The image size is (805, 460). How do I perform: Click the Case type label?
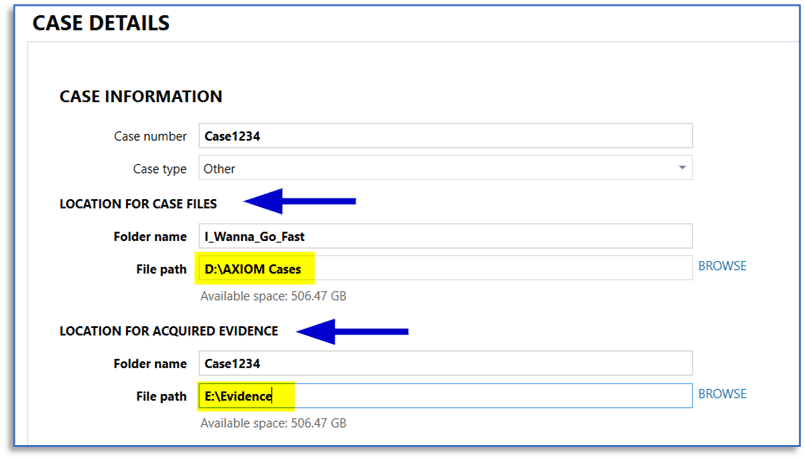(160, 169)
